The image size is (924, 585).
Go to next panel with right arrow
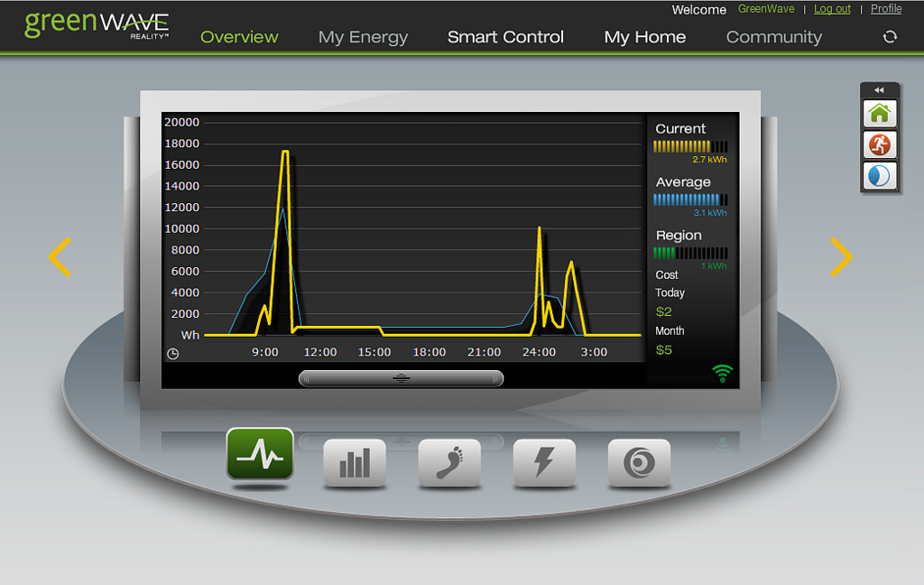841,256
